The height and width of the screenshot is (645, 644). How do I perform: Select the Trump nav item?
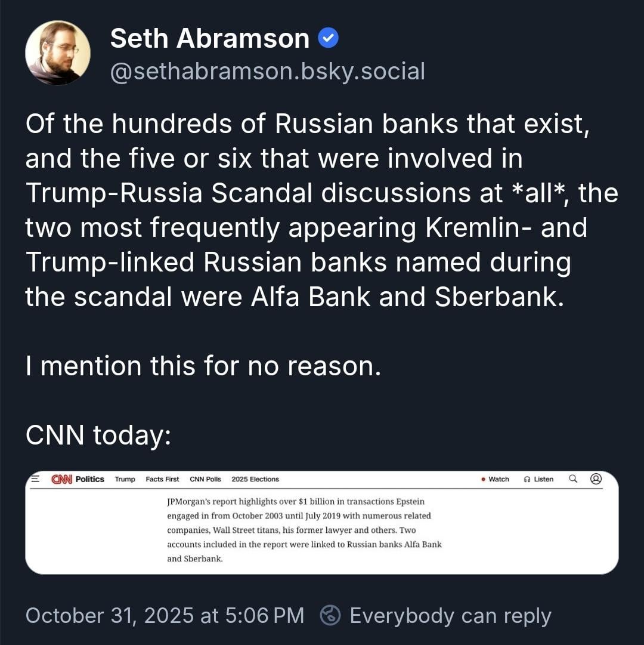click(x=125, y=479)
